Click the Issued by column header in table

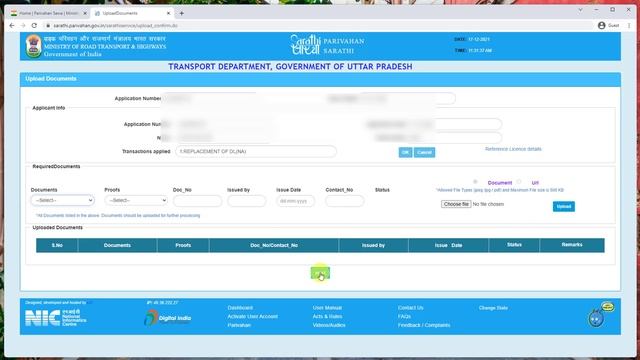pos(373,245)
